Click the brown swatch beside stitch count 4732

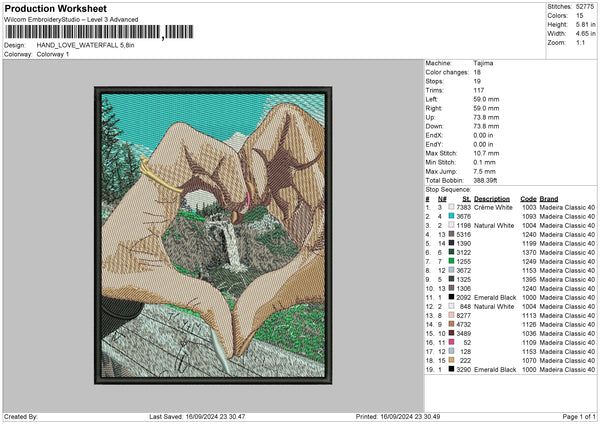point(452,324)
